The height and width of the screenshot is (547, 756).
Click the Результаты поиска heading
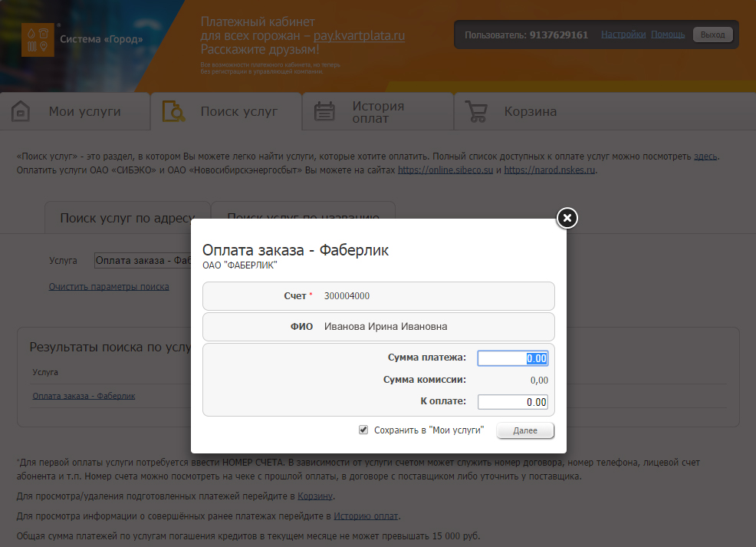tap(110, 347)
